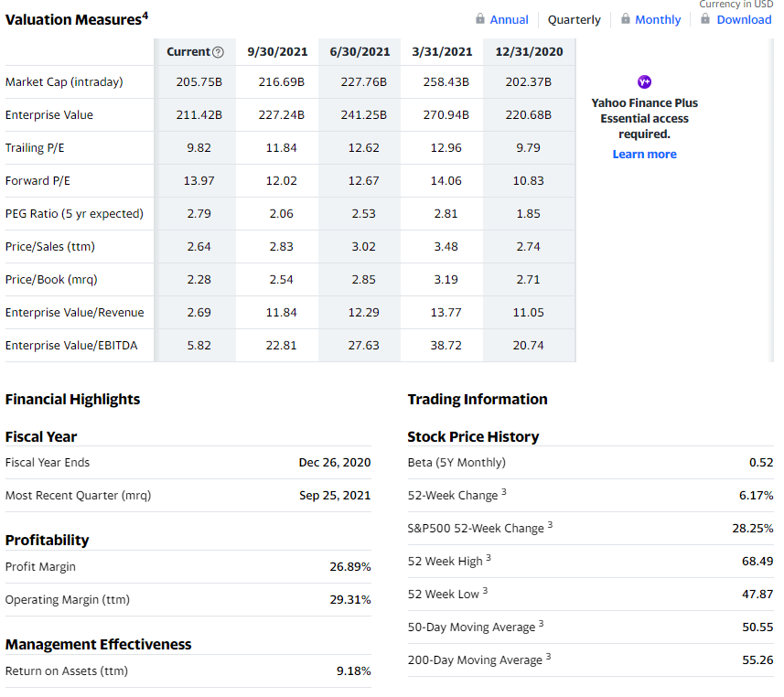Viewport: 784px width, 697px height.
Task: Select the Annual view tab
Action: [509, 20]
